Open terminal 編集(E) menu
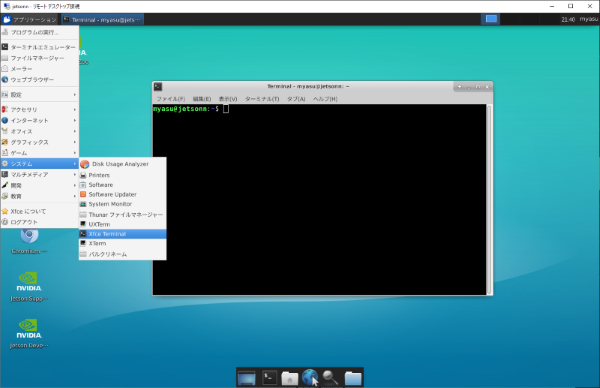Image resolution: width=600 pixels, height=388 pixels. [x=202, y=99]
